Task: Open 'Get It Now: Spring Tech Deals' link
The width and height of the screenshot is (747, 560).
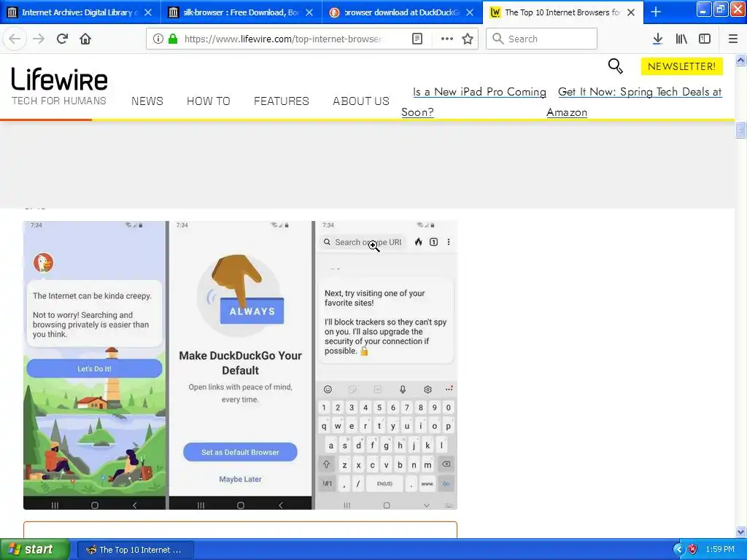Action: 634,101
